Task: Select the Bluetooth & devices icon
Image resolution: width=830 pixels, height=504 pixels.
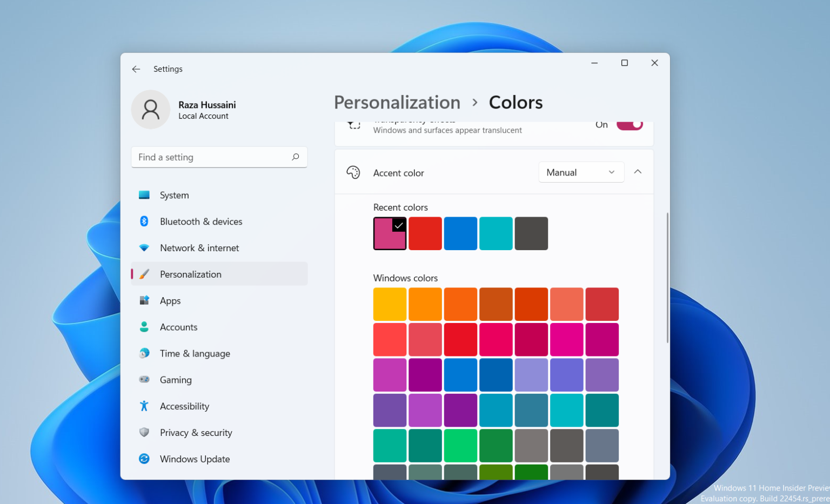Action: point(144,221)
